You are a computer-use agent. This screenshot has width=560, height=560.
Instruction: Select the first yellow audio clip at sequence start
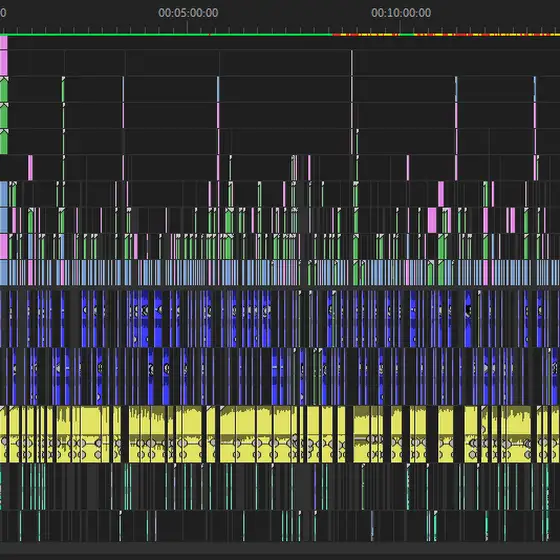(x=3, y=434)
